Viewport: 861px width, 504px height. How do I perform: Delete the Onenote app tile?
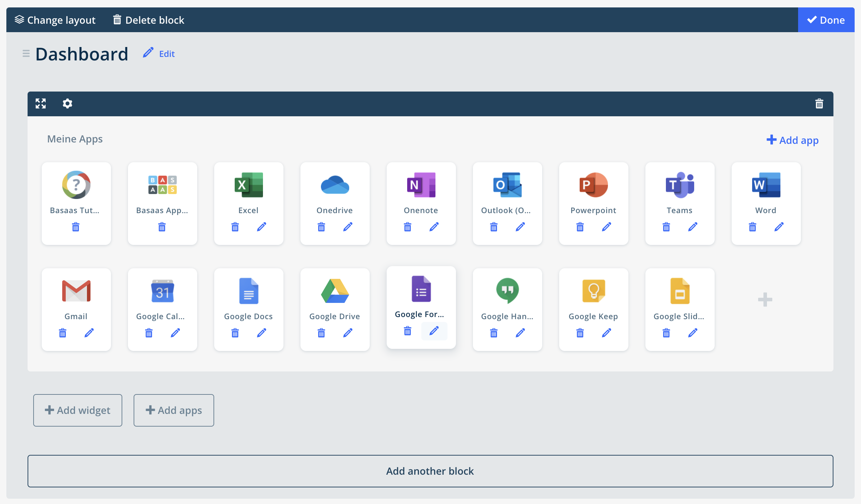(x=408, y=227)
